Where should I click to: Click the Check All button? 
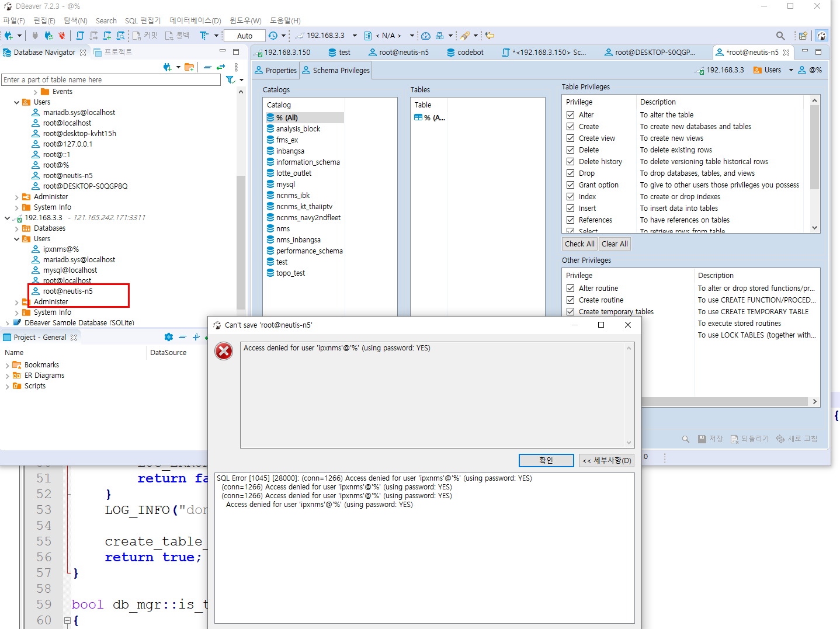(x=579, y=244)
